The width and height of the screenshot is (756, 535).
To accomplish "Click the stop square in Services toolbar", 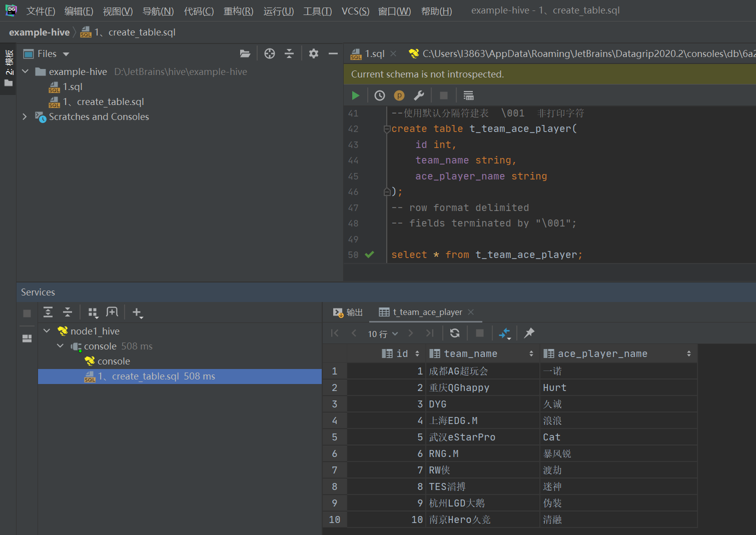I will point(27,313).
